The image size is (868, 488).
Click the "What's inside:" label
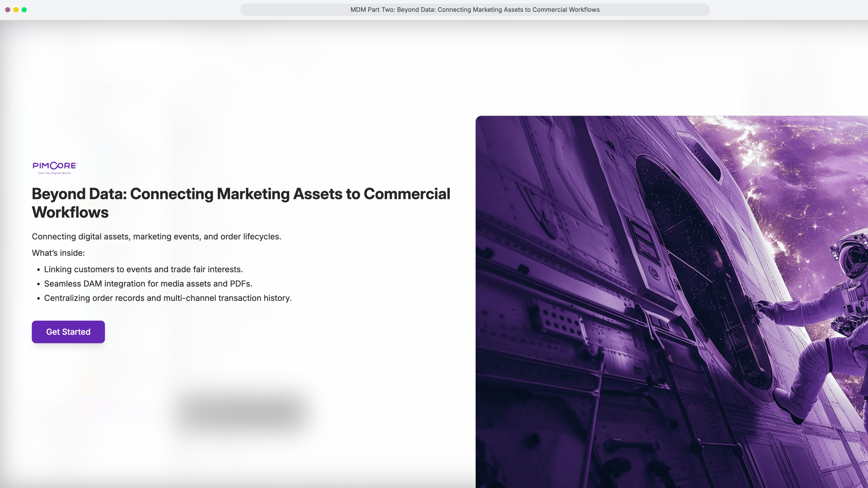pos(58,253)
